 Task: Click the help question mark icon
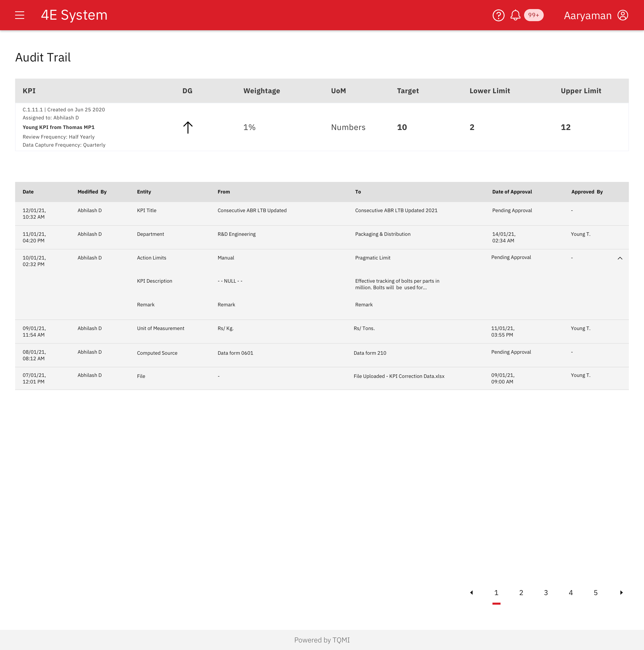pos(498,15)
